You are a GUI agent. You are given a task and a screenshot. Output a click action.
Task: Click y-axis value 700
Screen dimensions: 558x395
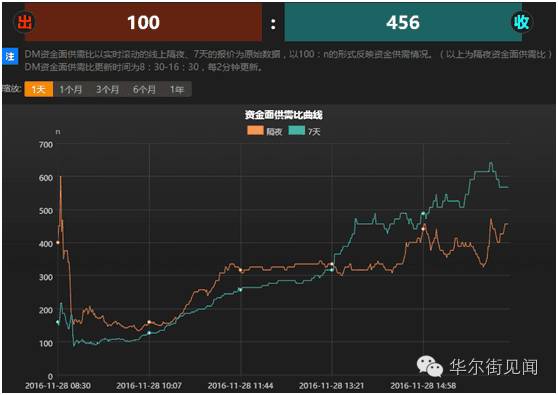[x=46, y=145]
